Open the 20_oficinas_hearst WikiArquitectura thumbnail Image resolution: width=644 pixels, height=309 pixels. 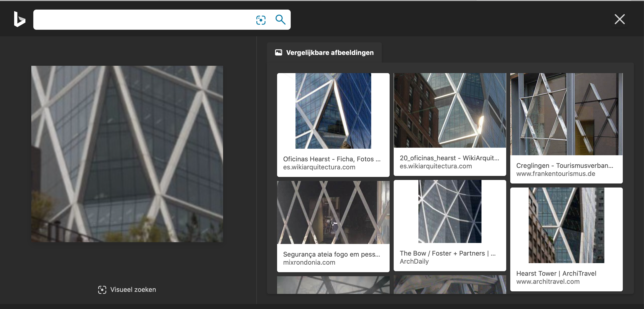450,110
